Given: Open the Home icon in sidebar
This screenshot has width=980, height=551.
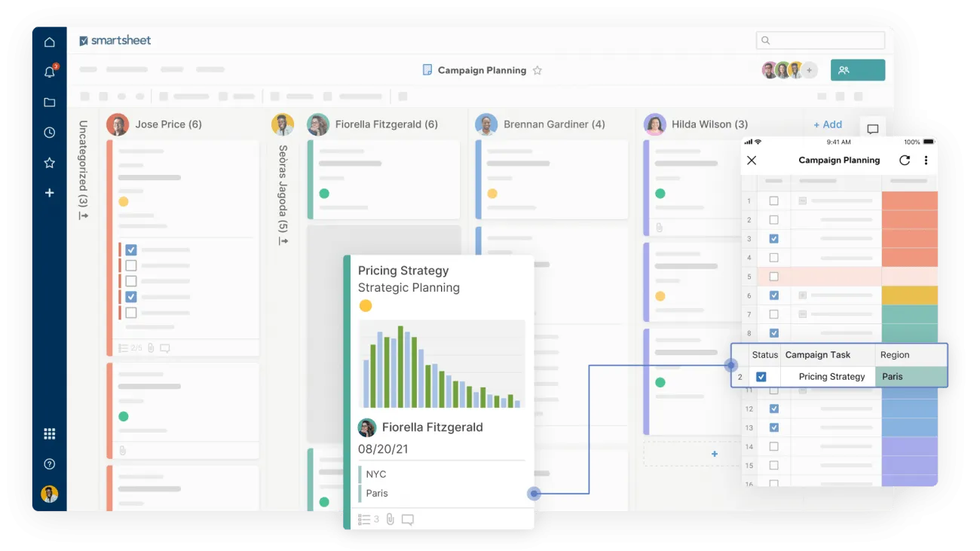Looking at the screenshot, I should (x=50, y=42).
